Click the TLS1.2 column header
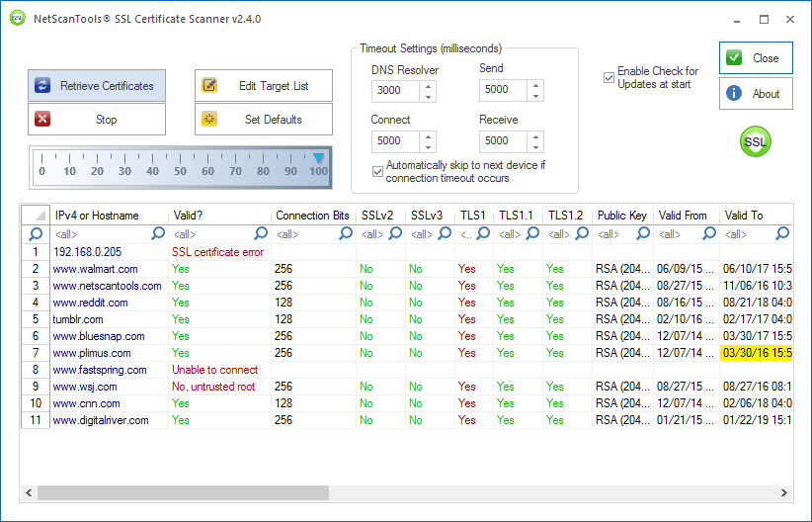The image size is (812, 522). pyautogui.click(x=567, y=216)
